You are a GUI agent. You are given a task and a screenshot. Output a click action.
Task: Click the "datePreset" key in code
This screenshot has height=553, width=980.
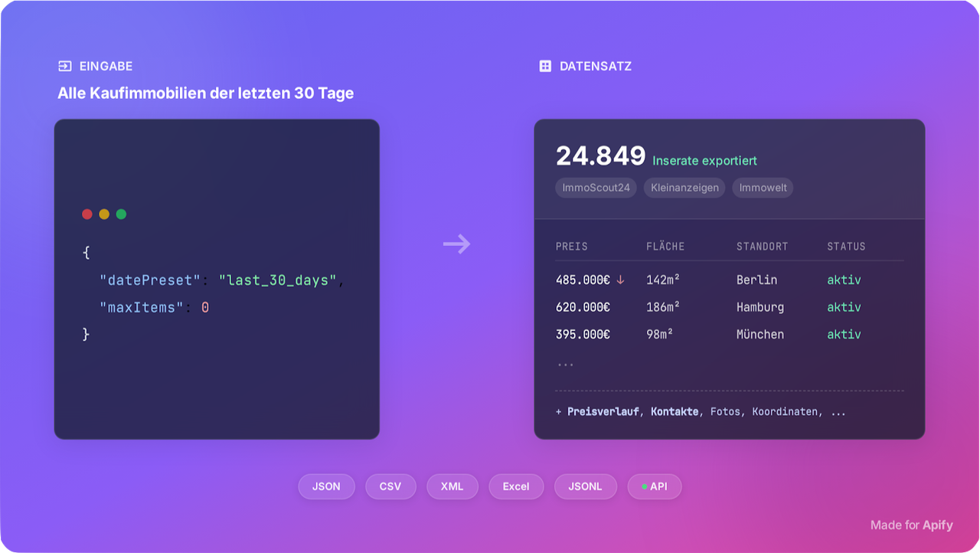(150, 280)
